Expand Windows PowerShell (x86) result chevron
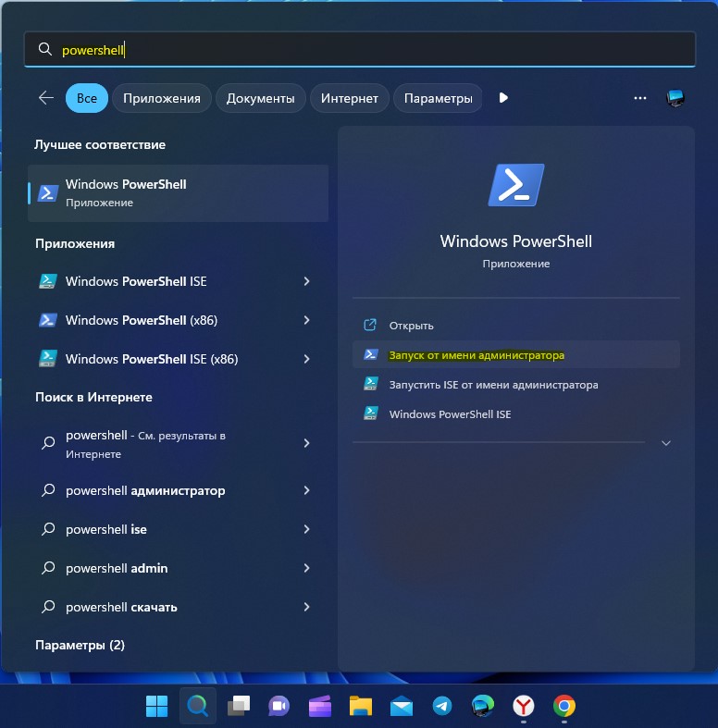718x728 pixels. 306,320
